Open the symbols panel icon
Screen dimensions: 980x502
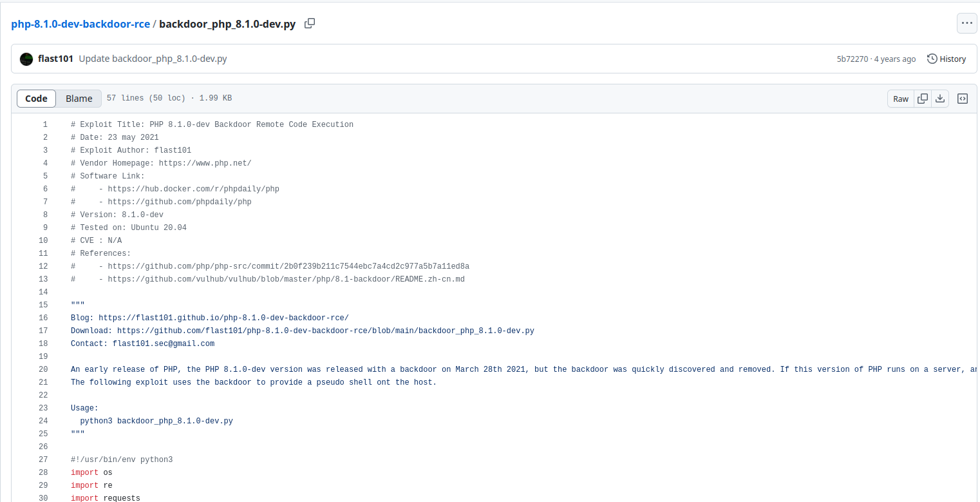[x=963, y=99]
